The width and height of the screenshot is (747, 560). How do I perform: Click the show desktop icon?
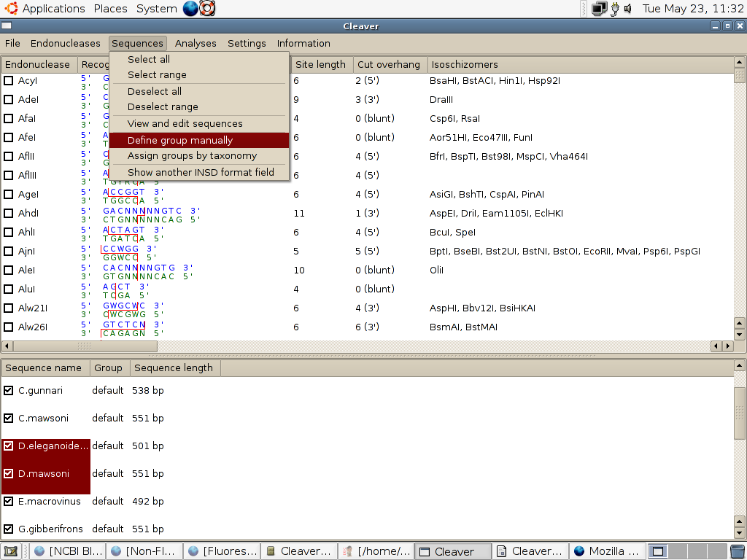click(11, 551)
